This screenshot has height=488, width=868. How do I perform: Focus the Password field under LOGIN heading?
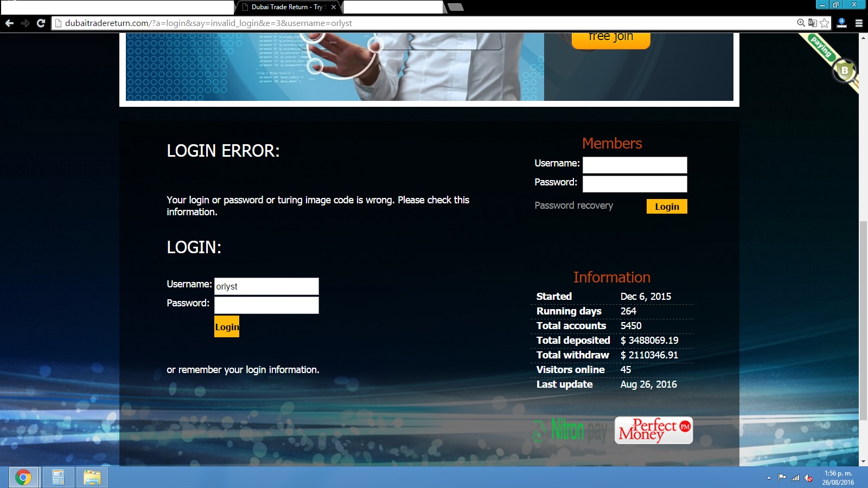[266, 305]
